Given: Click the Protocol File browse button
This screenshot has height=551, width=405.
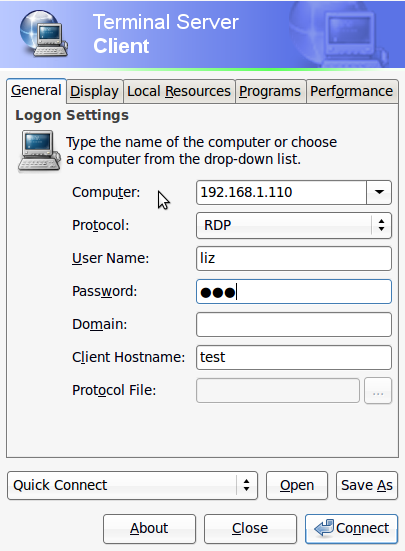Looking at the screenshot, I should coord(378,390).
